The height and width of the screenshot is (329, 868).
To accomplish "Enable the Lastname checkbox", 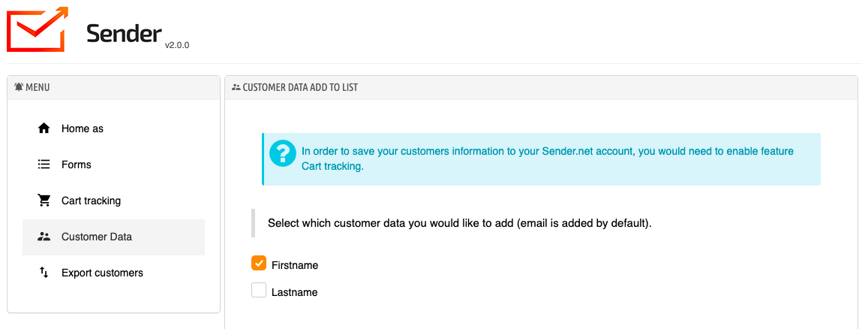I will (x=259, y=290).
